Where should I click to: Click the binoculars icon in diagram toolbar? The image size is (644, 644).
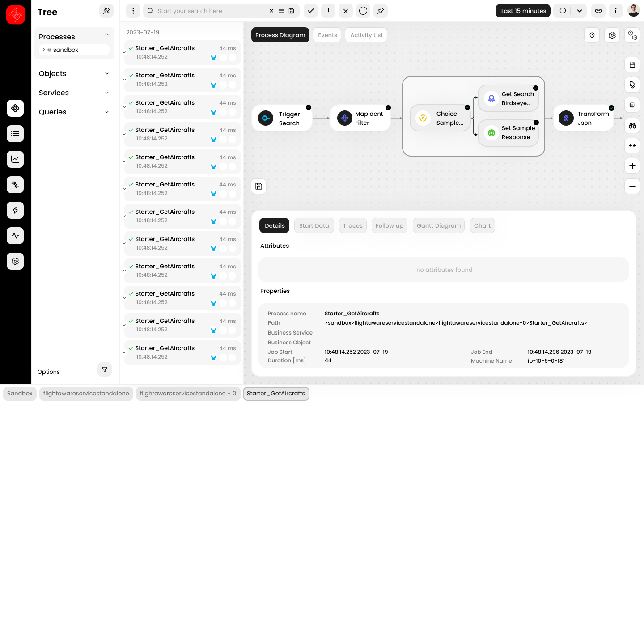click(632, 126)
